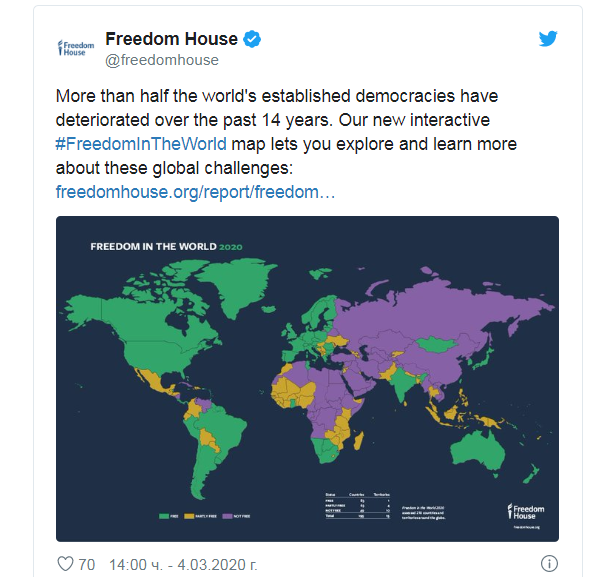
Task: Click the @freedomhouse handle
Action: [161, 60]
